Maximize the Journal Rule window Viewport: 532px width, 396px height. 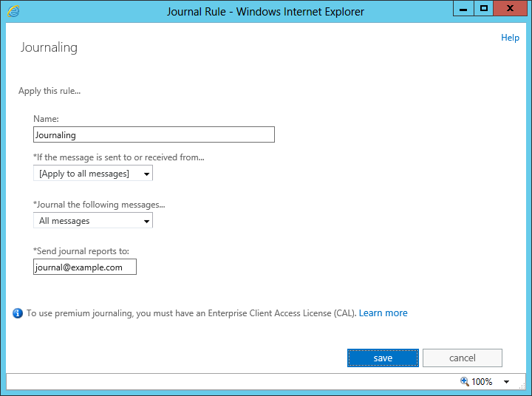(483, 8)
